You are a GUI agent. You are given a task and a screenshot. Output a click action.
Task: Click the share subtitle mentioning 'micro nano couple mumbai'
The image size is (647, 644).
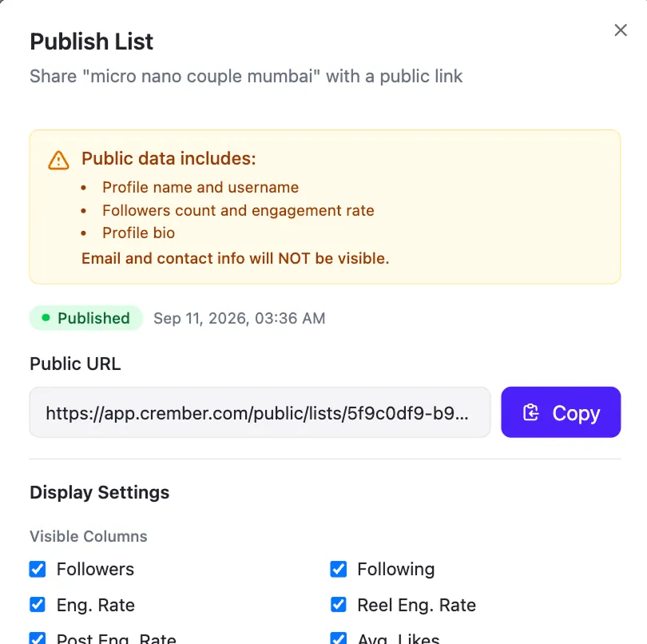tap(246, 77)
